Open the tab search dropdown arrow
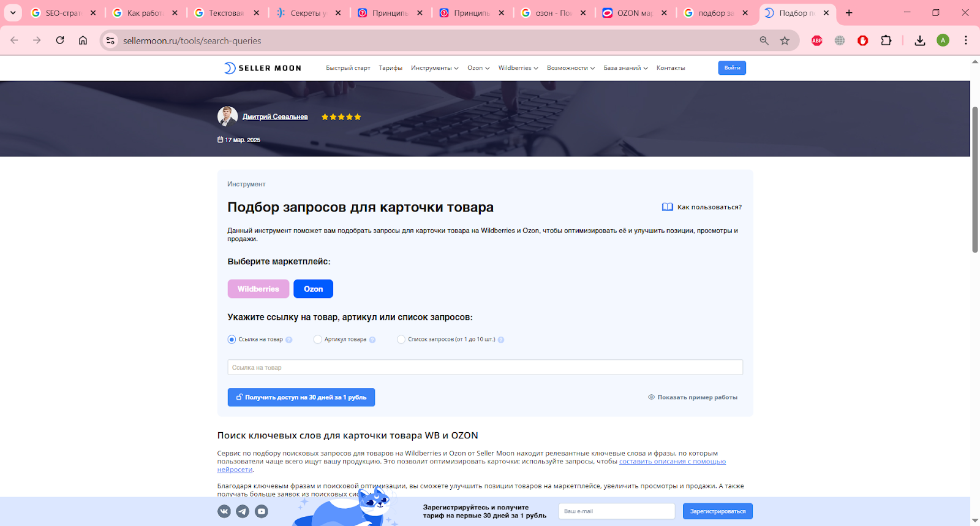 point(13,13)
